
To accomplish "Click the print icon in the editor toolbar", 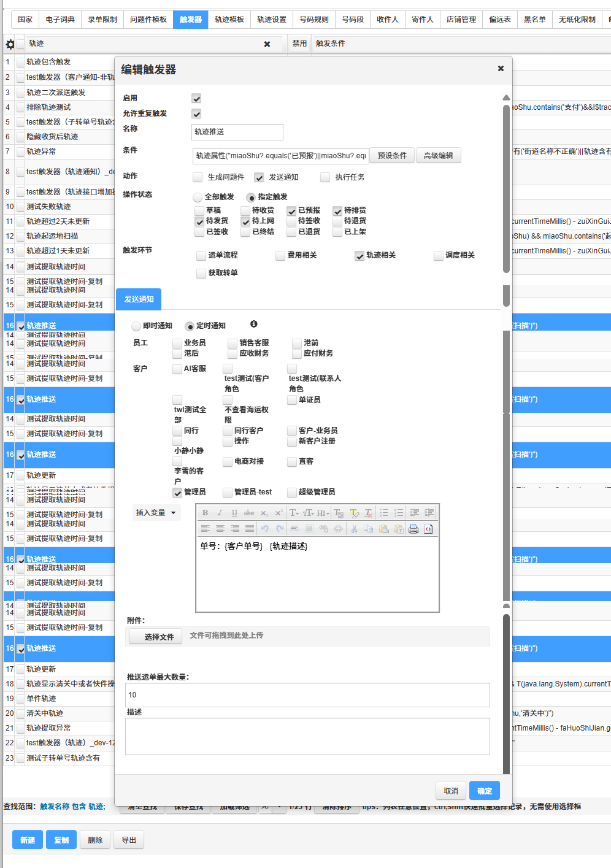I will pyautogui.click(x=413, y=529).
